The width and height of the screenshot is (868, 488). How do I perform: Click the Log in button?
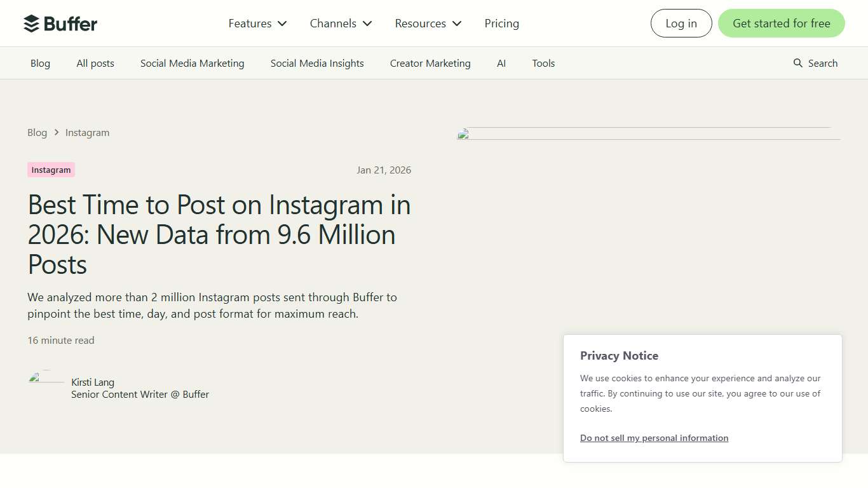point(681,23)
